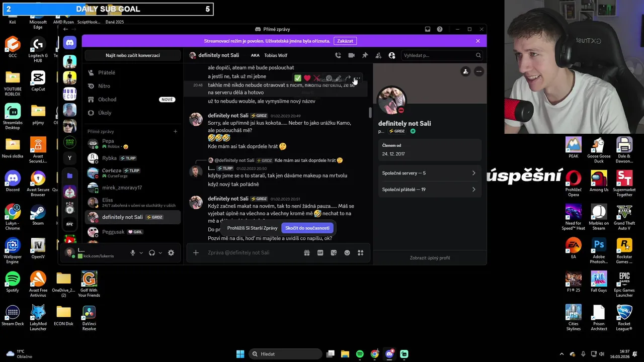
Task: Toggle headphones deafen
Action: tap(152, 253)
